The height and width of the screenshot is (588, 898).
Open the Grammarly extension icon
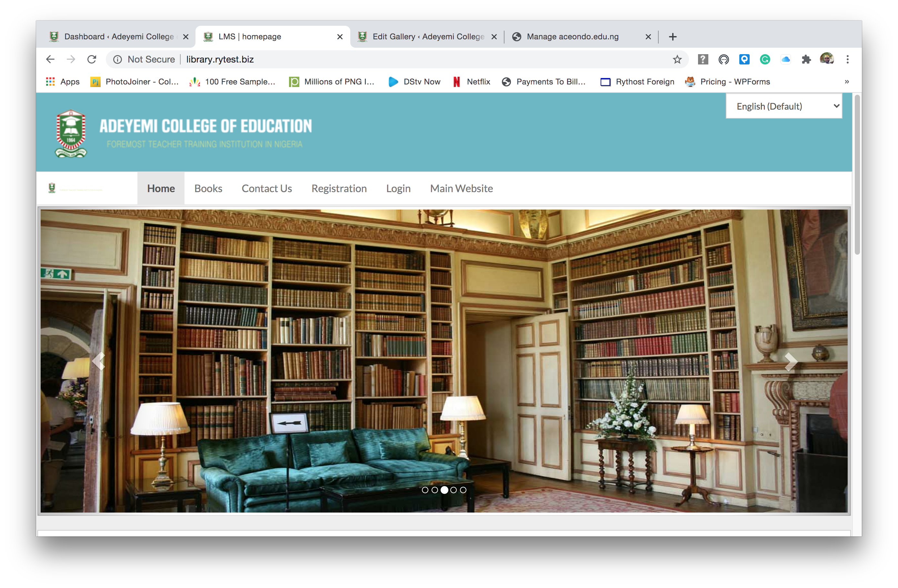click(765, 59)
